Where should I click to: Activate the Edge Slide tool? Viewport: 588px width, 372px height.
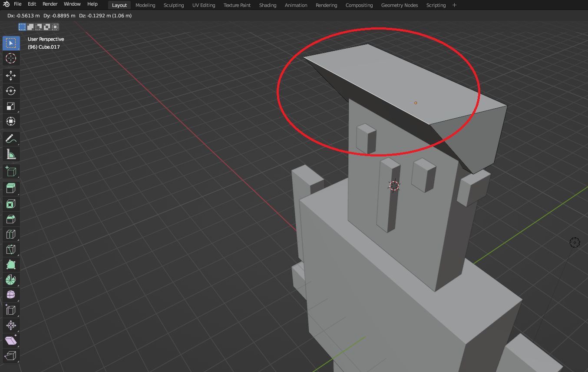coord(11,310)
